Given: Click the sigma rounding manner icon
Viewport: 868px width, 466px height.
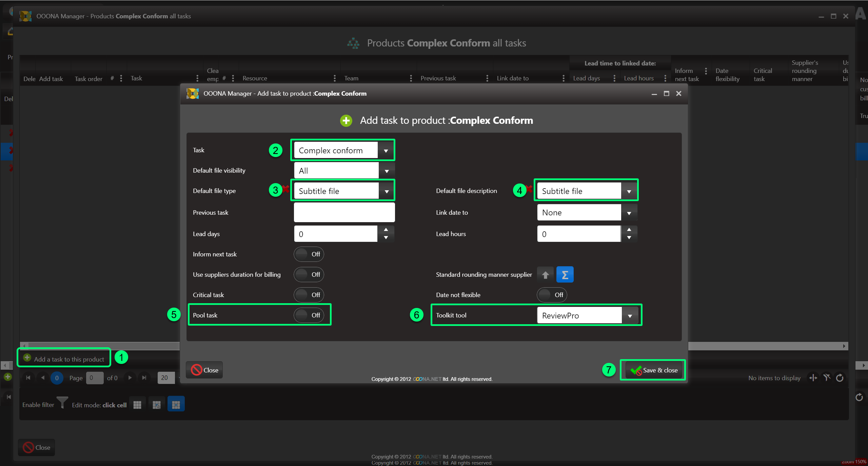Looking at the screenshot, I should pyautogui.click(x=565, y=274).
